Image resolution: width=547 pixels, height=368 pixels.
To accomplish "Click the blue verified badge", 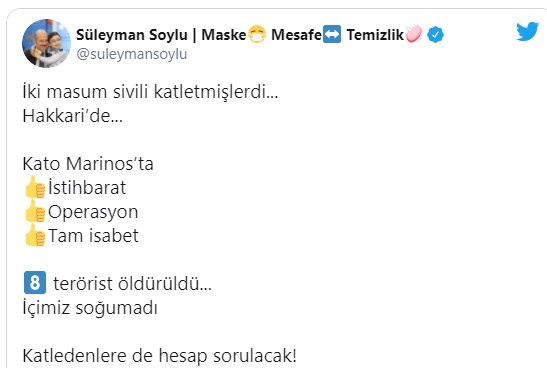I will point(435,35).
